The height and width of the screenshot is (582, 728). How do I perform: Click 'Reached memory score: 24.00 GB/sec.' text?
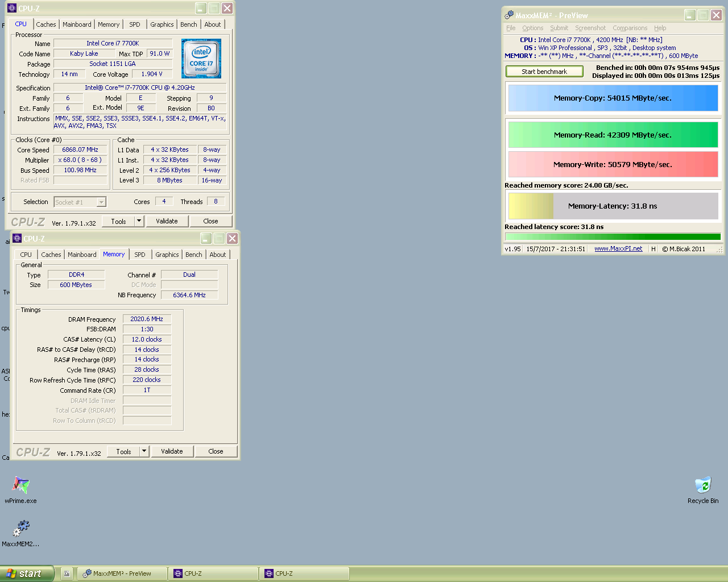pyautogui.click(x=566, y=185)
